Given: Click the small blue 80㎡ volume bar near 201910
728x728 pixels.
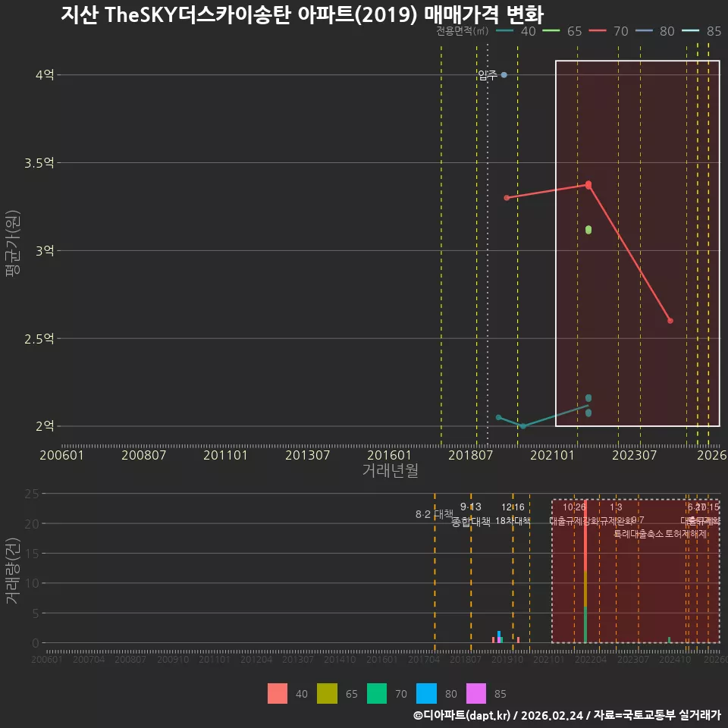Looking at the screenshot, I should tap(499, 634).
